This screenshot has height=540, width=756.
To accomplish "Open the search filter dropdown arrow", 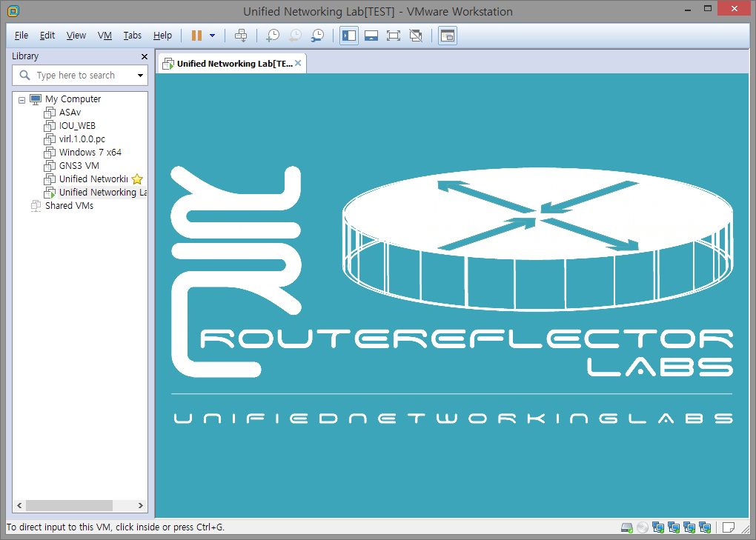I will [140, 75].
